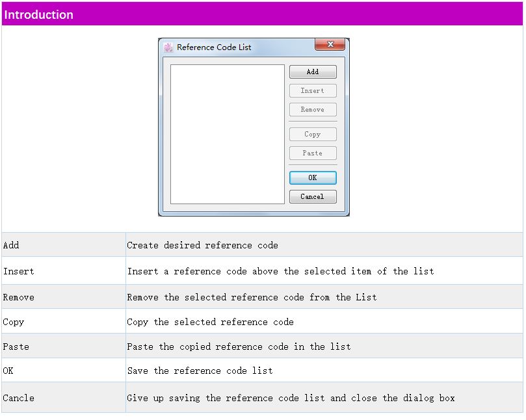
Task: Click the 'Create desired reference code' description
Action: coord(202,245)
